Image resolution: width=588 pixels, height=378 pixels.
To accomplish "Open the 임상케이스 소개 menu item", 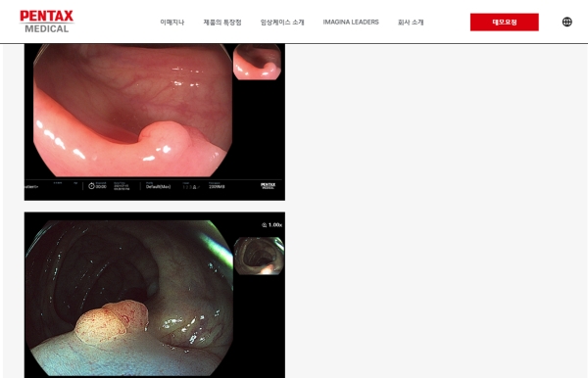I will (x=282, y=23).
